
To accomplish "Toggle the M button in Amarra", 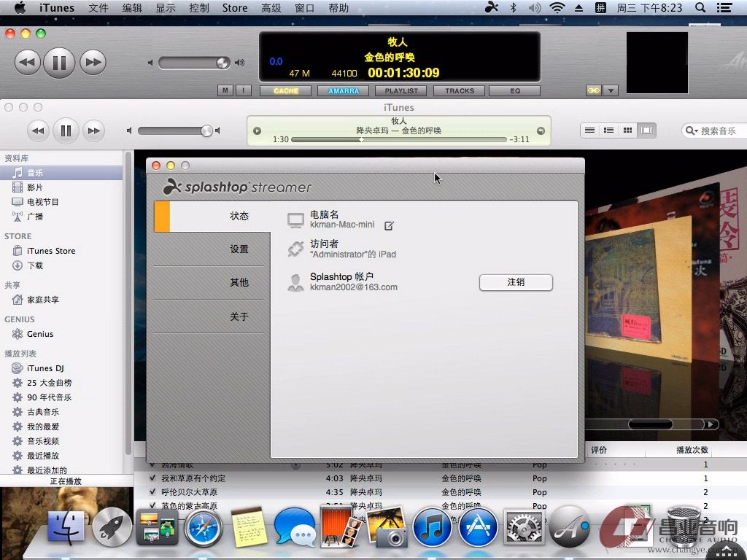I will 225,90.
